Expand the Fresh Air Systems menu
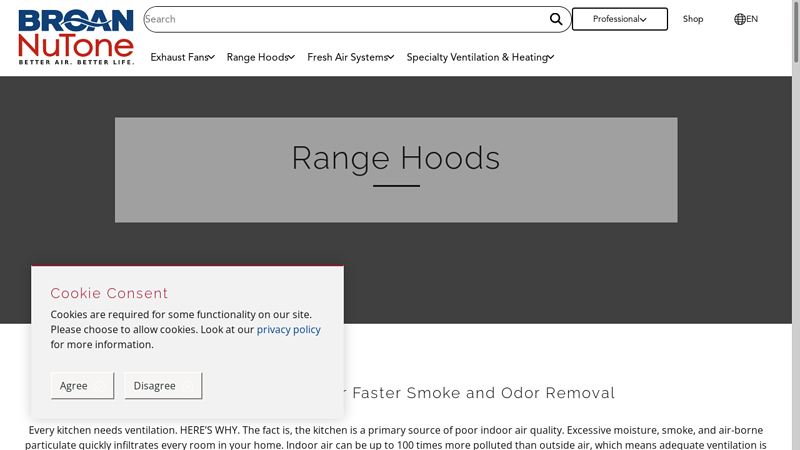Screen dimensions: 800x450 [351, 57]
